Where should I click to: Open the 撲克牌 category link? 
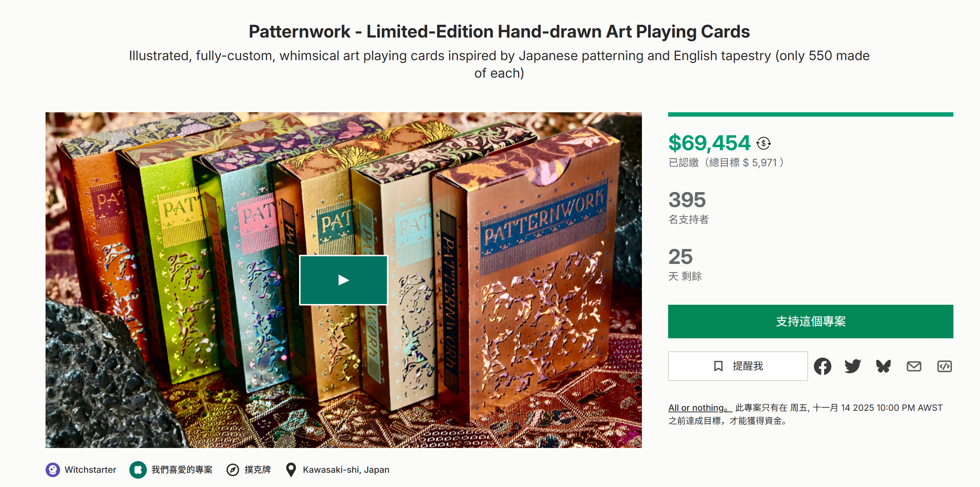click(x=258, y=470)
